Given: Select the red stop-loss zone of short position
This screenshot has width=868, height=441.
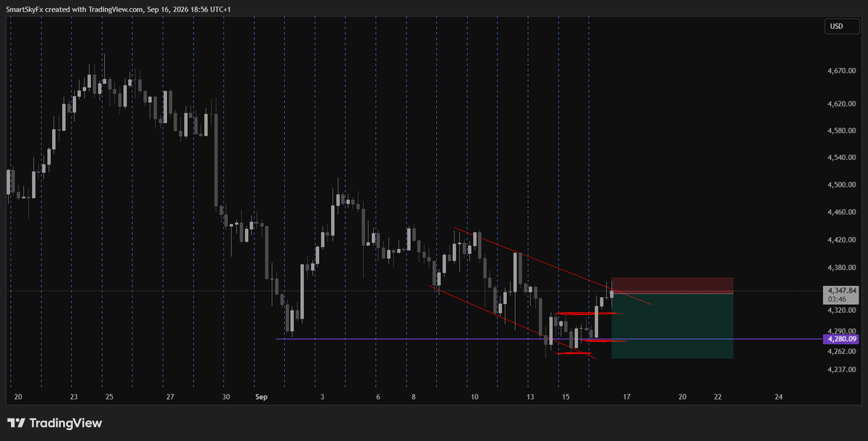Looking at the screenshot, I should click(x=672, y=285).
